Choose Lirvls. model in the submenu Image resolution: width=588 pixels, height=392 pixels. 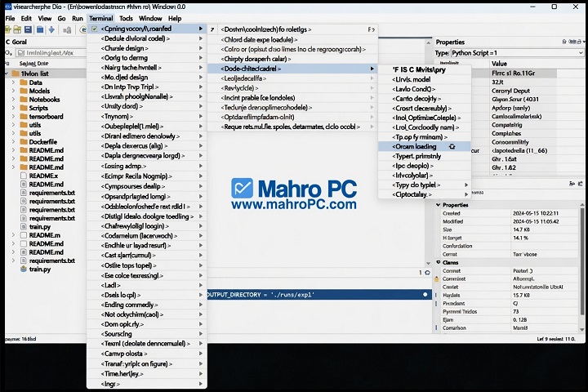tap(425, 79)
